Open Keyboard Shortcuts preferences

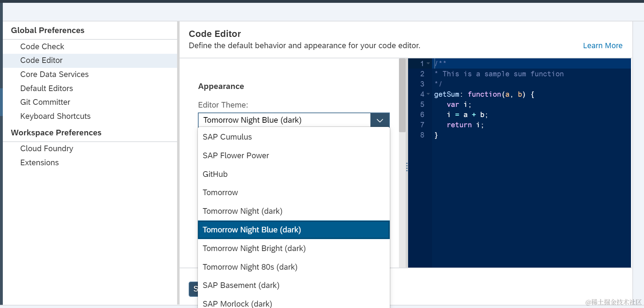55,116
